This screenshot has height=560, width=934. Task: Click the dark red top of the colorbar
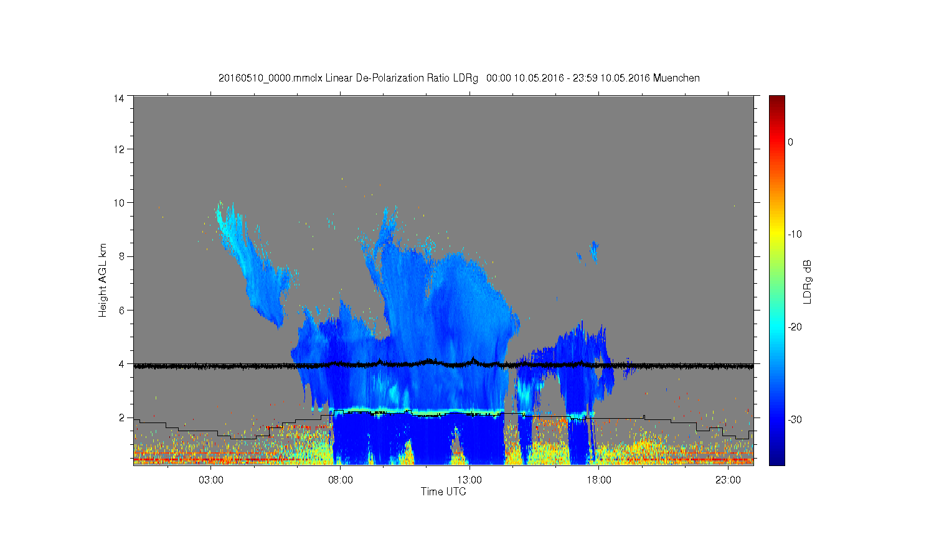tap(777, 101)
